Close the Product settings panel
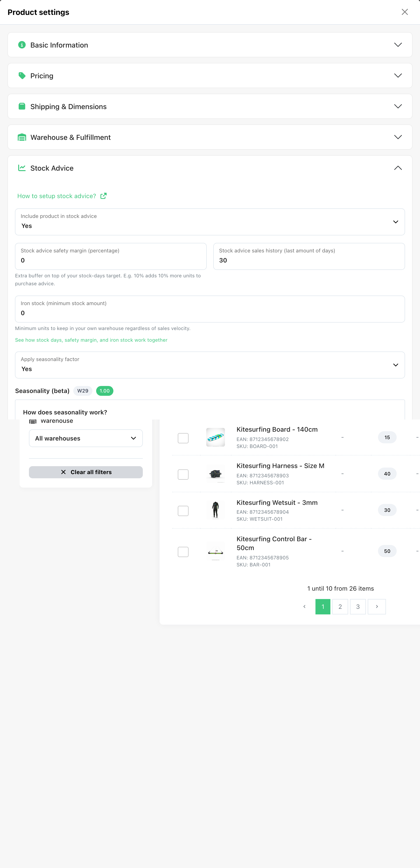 click(405, 12)
